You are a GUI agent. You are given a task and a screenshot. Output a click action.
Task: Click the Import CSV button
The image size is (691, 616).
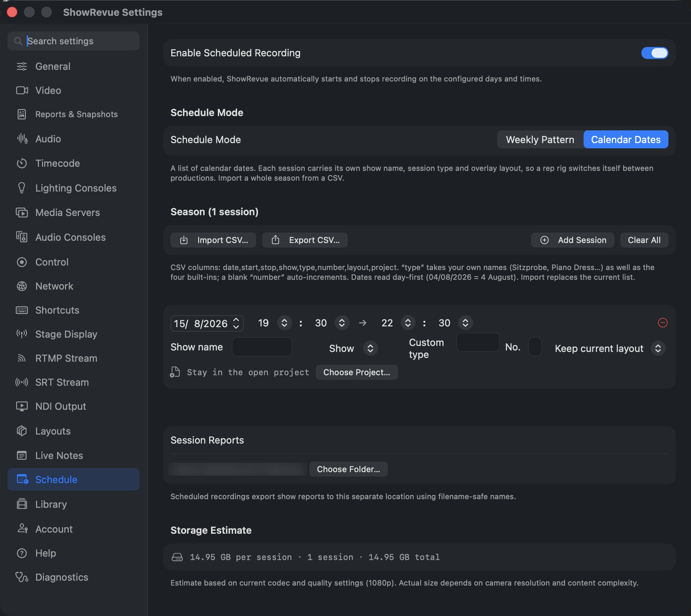tap(213, 240)
